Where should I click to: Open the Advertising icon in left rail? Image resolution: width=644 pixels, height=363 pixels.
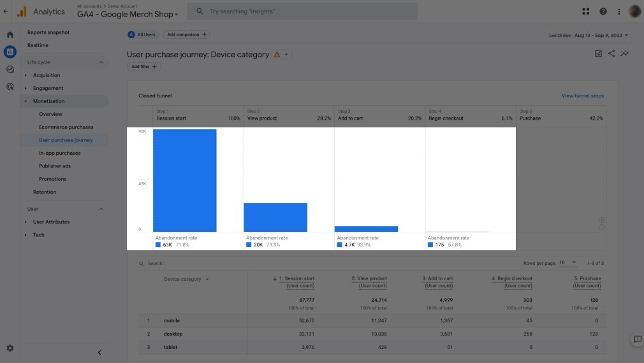tap(10, 87)
